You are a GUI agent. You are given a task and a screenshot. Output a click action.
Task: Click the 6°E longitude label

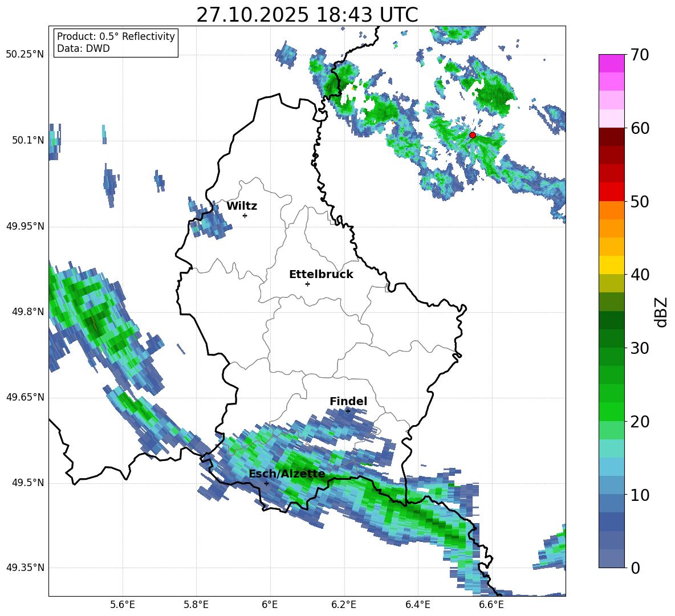(x=270, y=605)
